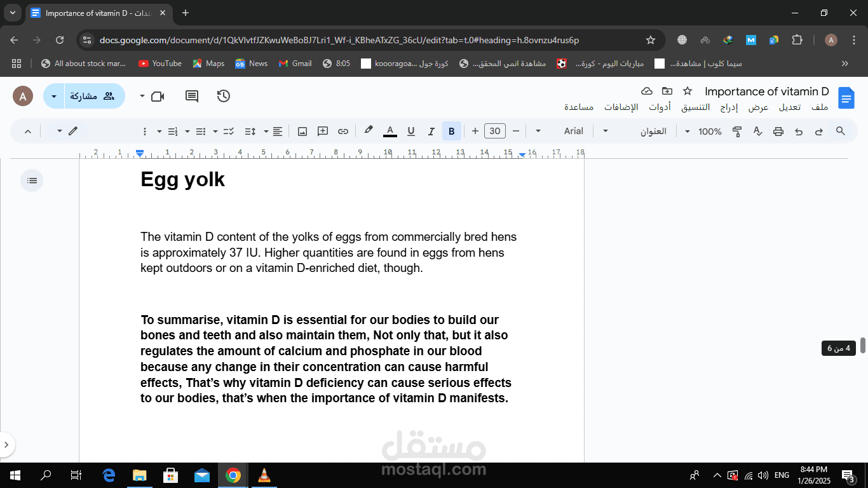Apply numbered list formatting
Screen dimensions: 868x488
click(x=172, y=132)
